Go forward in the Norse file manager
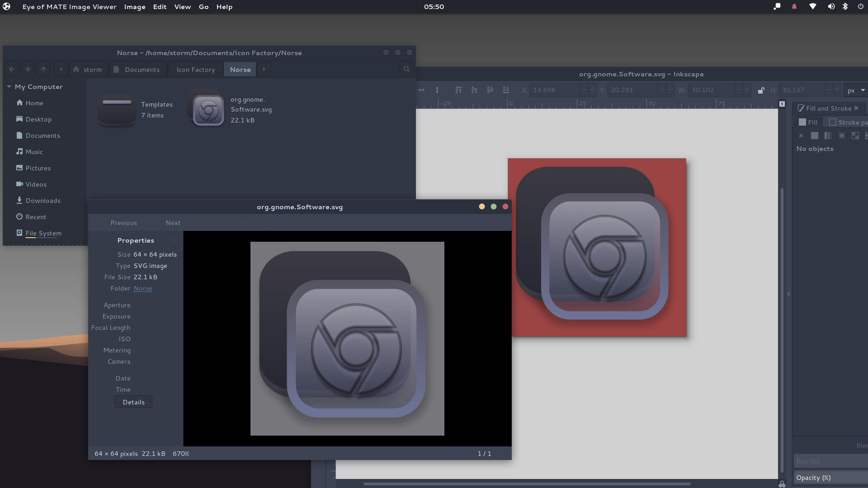 coord(28,69)
